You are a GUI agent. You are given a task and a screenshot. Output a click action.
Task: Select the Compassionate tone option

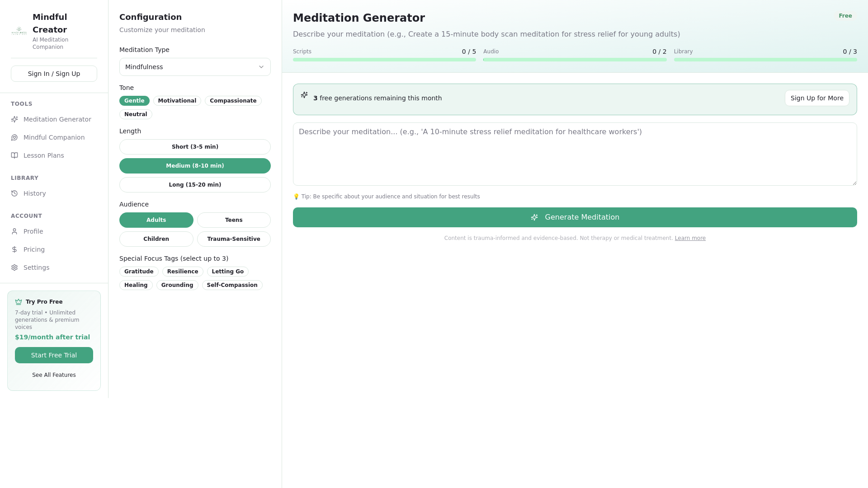pyautogui.click(x=233, y=101)
